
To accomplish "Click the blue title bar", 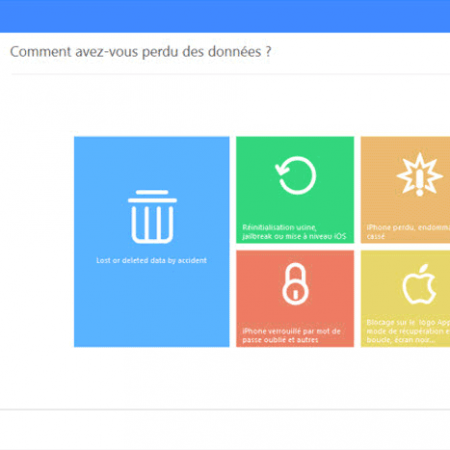I will click(225, 16).
